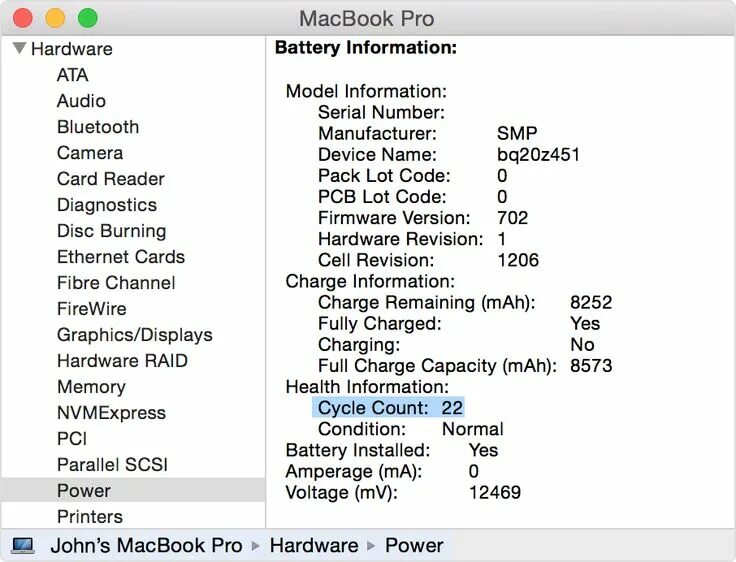Select Disc Burning in sidebar
This screenshot has width=736, height=562.
111,231
